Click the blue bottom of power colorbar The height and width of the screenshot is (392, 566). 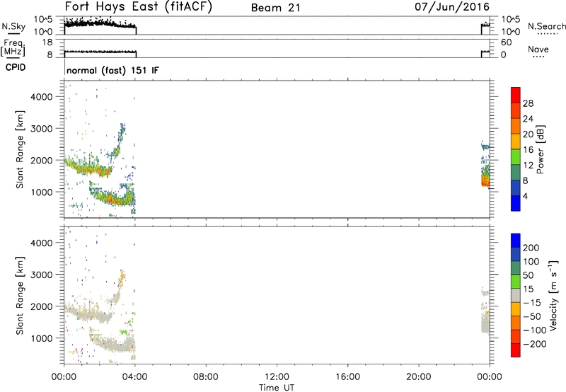click(x=516, y=203)
